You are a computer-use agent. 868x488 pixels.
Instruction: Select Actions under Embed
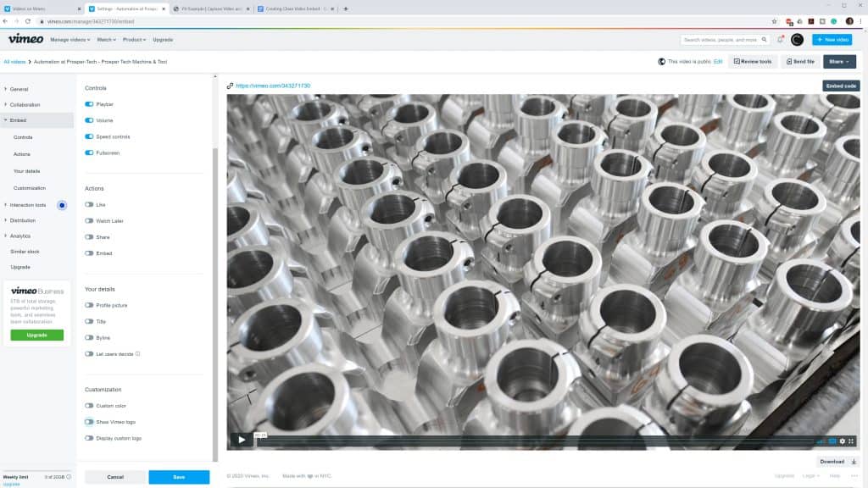pyautogui.click(x=22, y=154)
